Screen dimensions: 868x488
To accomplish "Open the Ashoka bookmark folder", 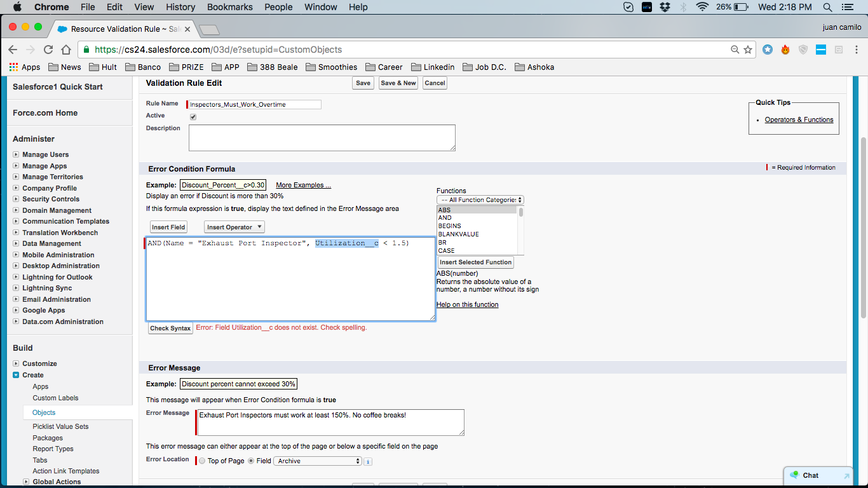I will [534, 67].
